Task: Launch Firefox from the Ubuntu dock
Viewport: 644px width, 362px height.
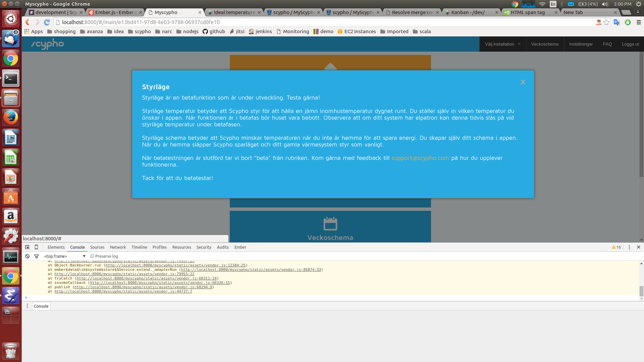Action: [11, 118]
